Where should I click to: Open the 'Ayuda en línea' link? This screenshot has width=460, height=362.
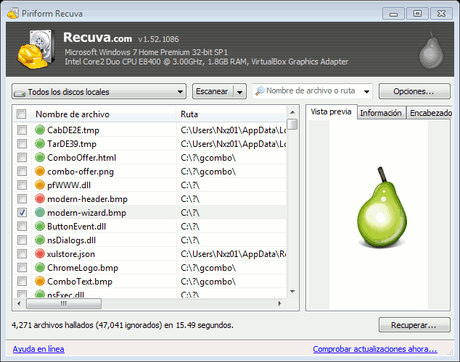[38, 349]
